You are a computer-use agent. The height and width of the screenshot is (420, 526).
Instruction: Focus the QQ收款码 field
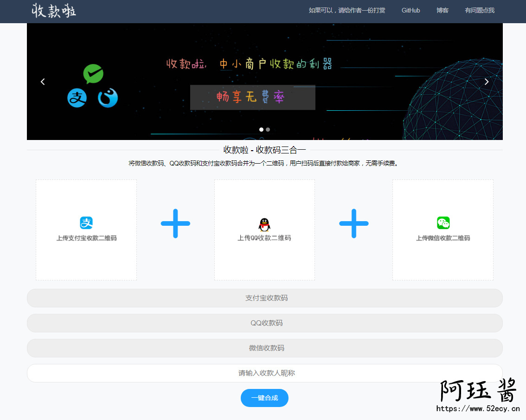tap(265, 323)
